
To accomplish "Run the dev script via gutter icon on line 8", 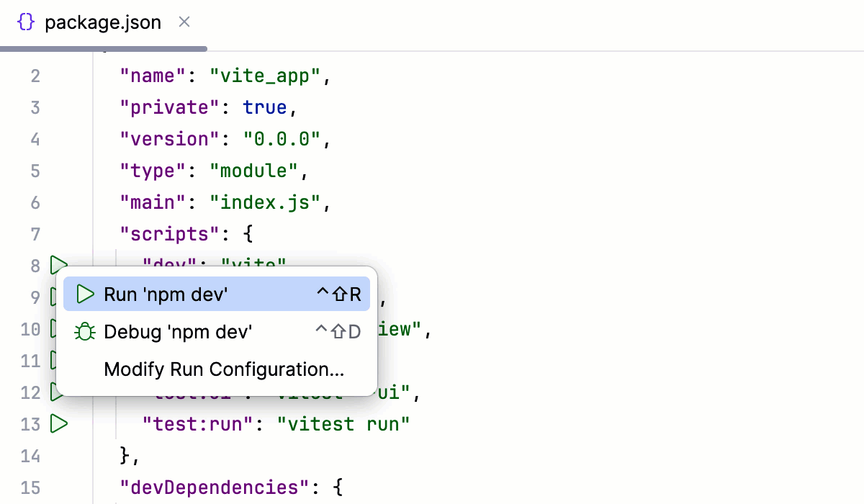I will [x=59, y=266].
